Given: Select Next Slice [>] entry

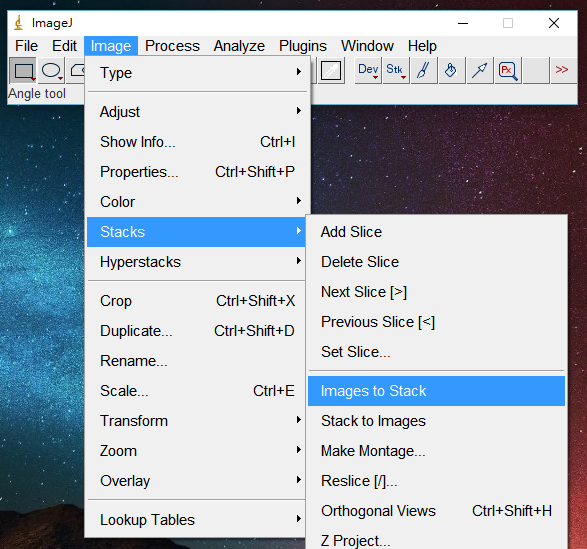Looking at the screenshot, I should [x=437, y=292].
